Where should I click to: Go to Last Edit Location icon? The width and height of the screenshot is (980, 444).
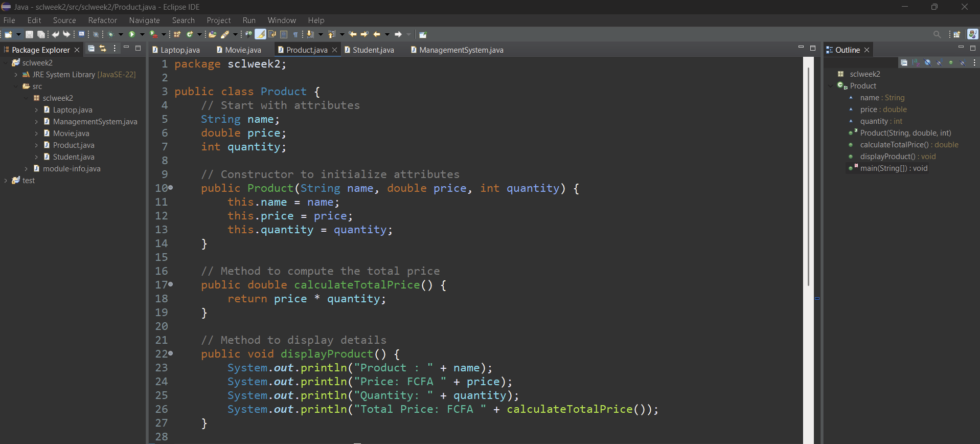pyautogui.click(x=353, y=34)
